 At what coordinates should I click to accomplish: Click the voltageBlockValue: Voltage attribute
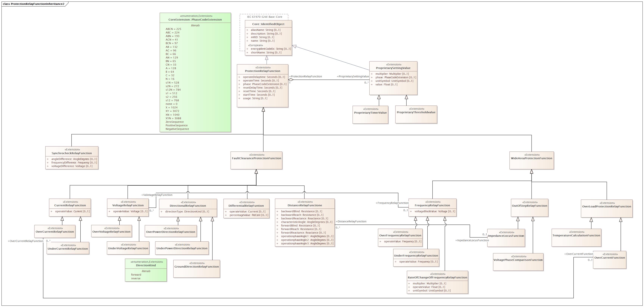click(x=435, y=211)
